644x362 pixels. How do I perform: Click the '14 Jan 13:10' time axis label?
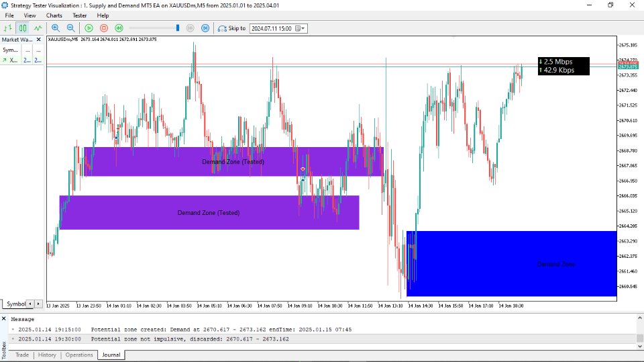click(390, 306)
